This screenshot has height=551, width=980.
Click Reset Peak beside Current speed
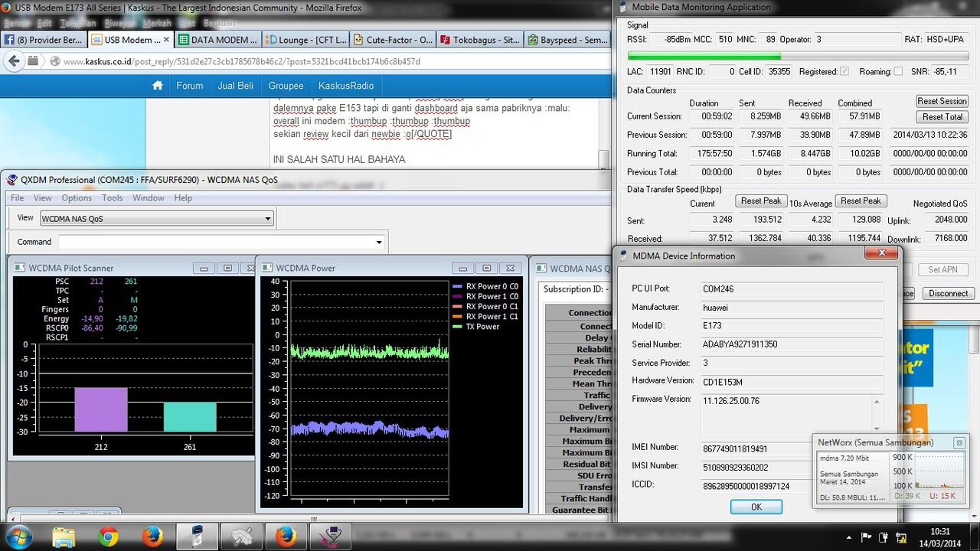pyautogui.click(x=761, y=201)
